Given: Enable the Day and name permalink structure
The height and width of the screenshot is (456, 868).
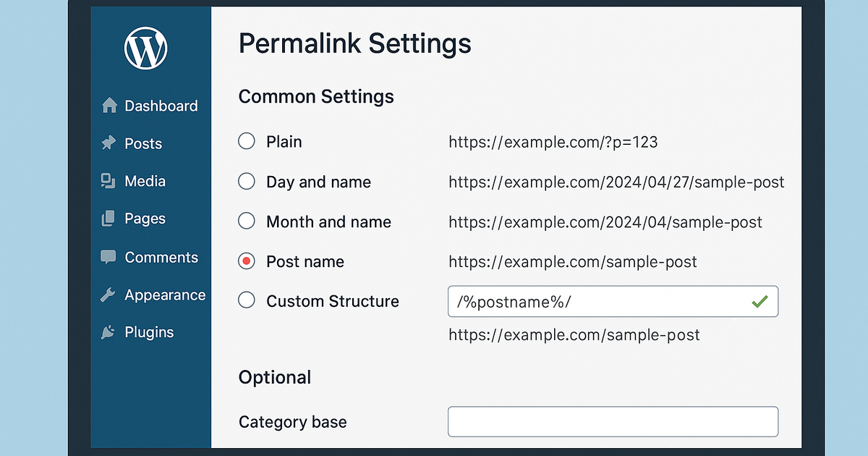Looking at the screenshot, I should click(x=246, y=181).
